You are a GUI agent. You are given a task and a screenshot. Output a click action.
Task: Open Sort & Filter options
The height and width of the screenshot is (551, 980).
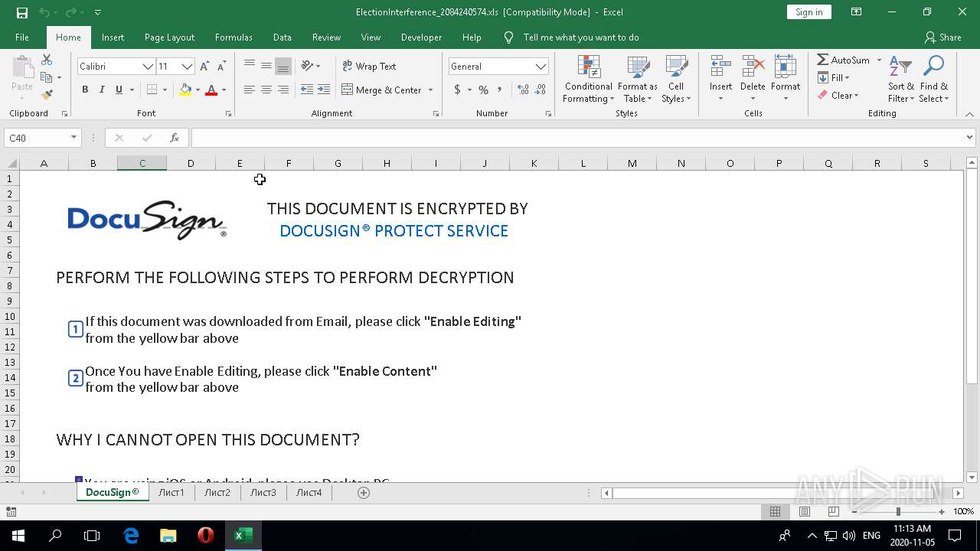[900, 79]
